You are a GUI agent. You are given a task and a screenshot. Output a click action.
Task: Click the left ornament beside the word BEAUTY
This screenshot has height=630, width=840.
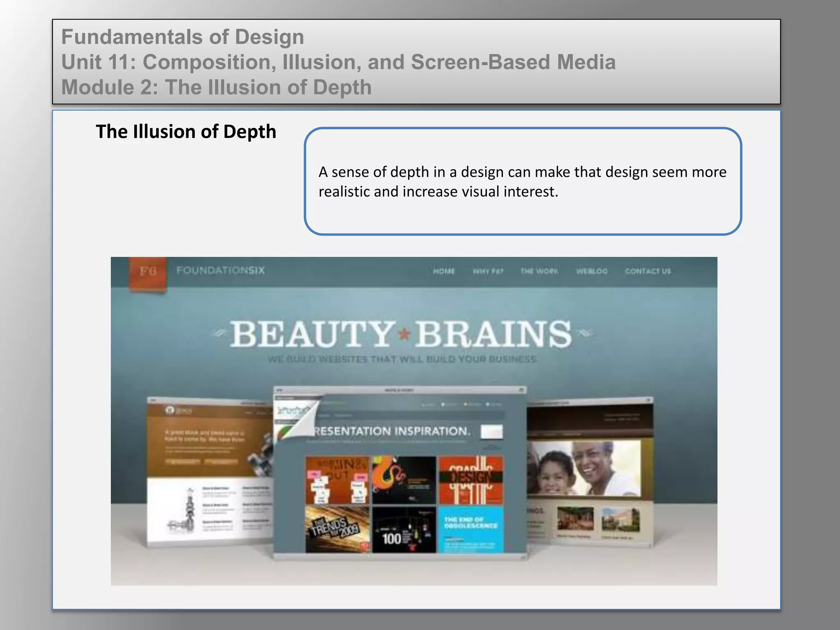220,333
